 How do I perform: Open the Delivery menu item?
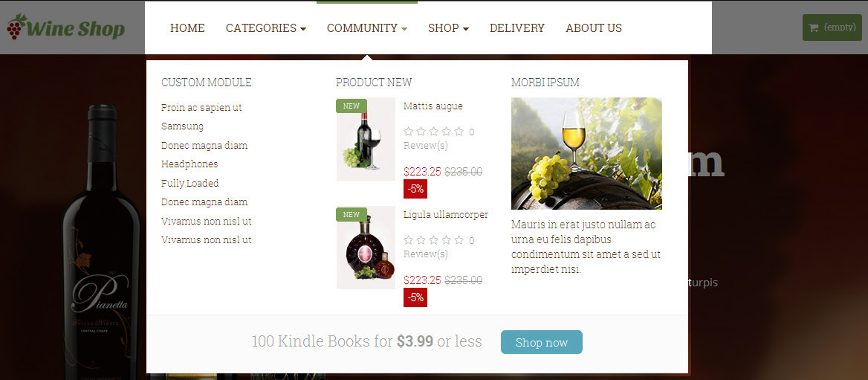pyautogui.click(x=517, y=28)
